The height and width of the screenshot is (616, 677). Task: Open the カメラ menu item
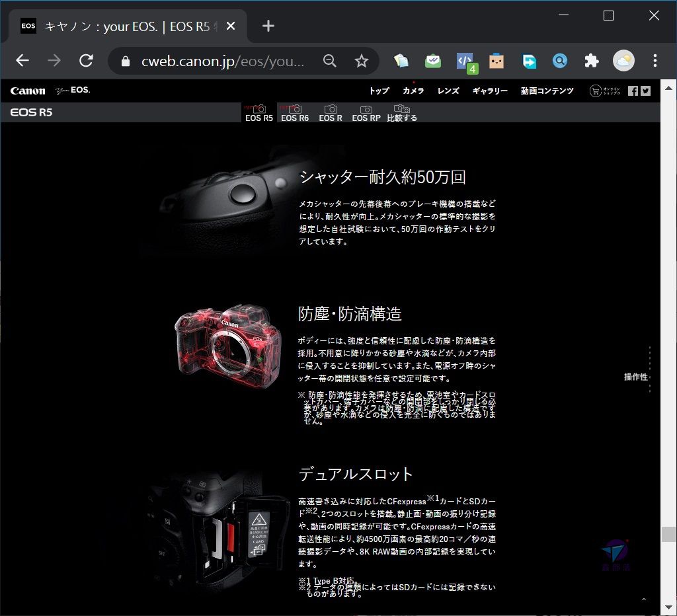[x=413, y=91]
